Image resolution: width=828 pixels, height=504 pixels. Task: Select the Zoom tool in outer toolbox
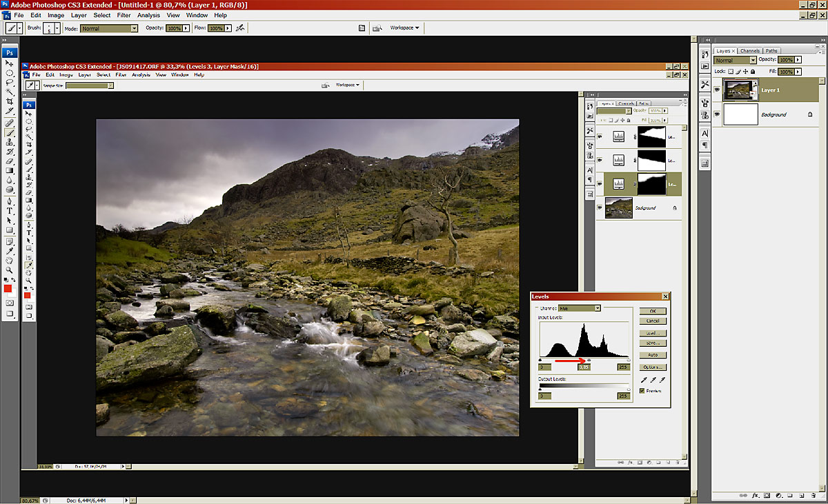click(10, 270)
